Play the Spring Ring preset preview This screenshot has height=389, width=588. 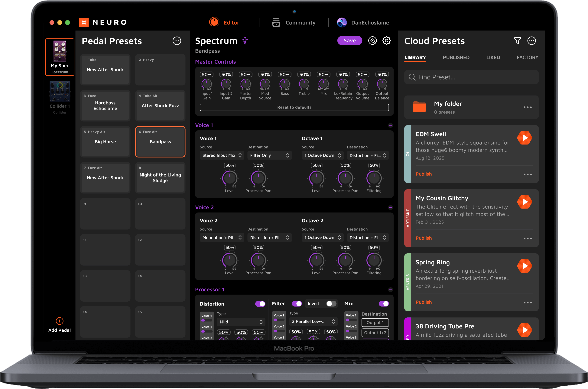click(x=524, y=266)
